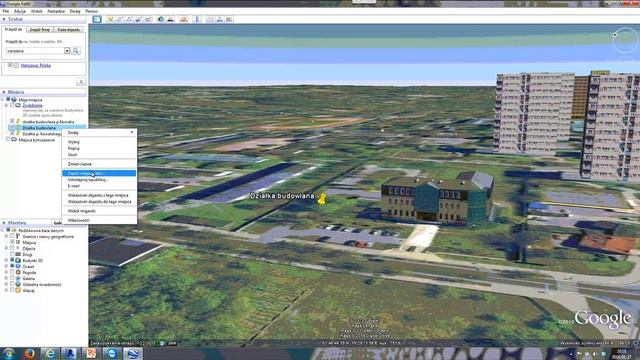Switch between Earth and Sky planets icon
The width and height of the screenshot is (640, 360).
click(184, 19)
